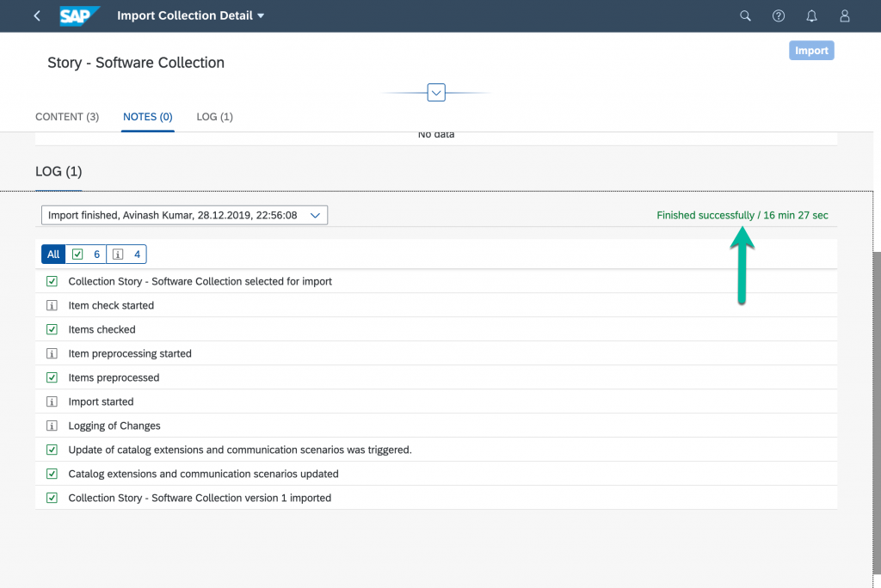Click info icon beside Import started
This screenshot has height=588, width=881.
point(52,401)
